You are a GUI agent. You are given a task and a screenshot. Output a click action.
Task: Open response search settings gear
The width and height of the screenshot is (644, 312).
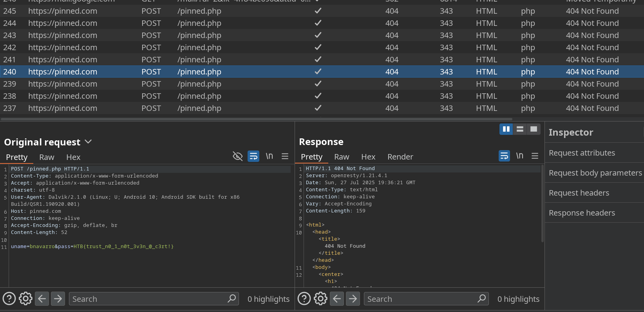point(320,299)
